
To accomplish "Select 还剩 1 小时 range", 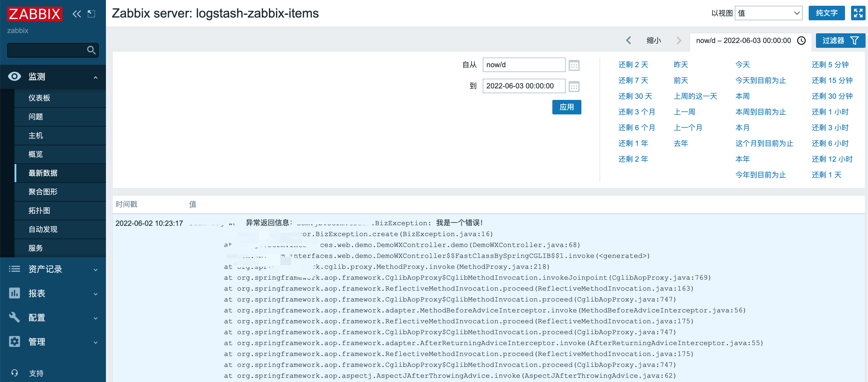I will 830,112.
